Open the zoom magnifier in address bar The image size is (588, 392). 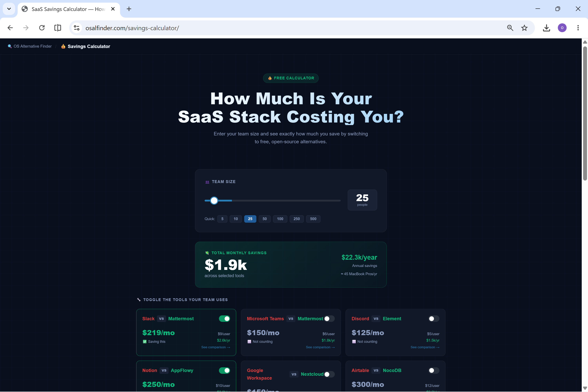click(x=510, y=28)
